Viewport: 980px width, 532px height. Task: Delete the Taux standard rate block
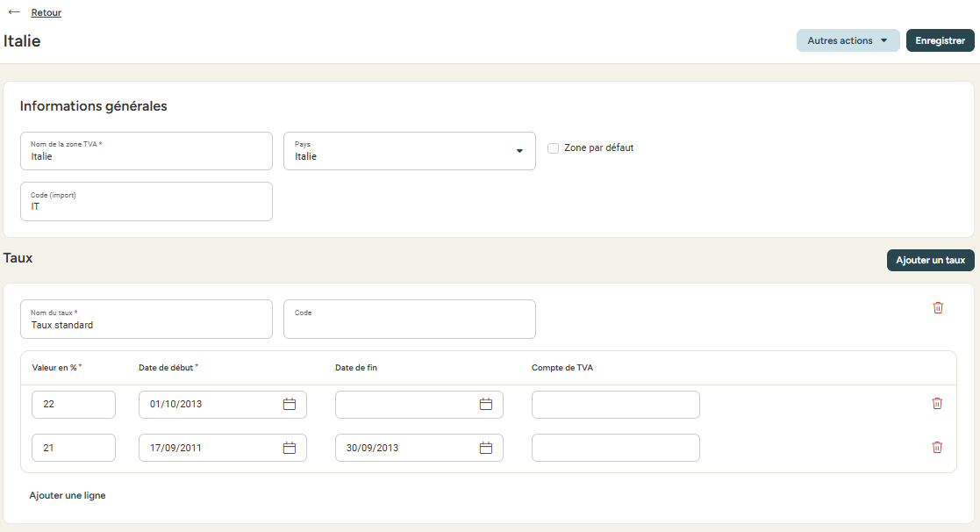pyautogui.click(x=938, y=307)
